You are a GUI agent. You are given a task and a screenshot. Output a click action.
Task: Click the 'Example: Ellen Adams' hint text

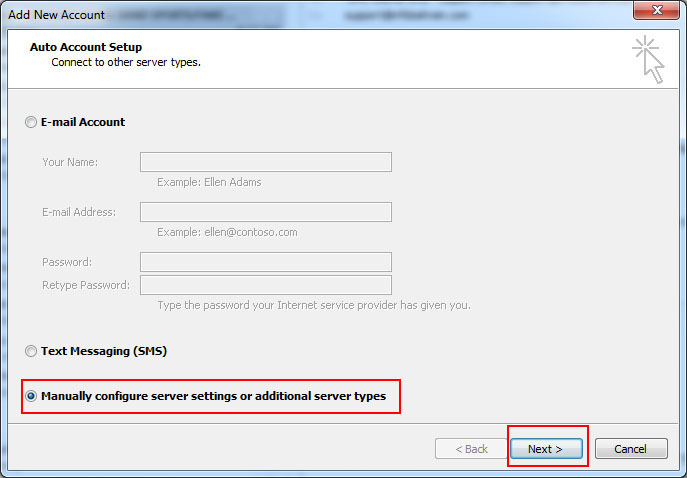(x=209, y=182)
